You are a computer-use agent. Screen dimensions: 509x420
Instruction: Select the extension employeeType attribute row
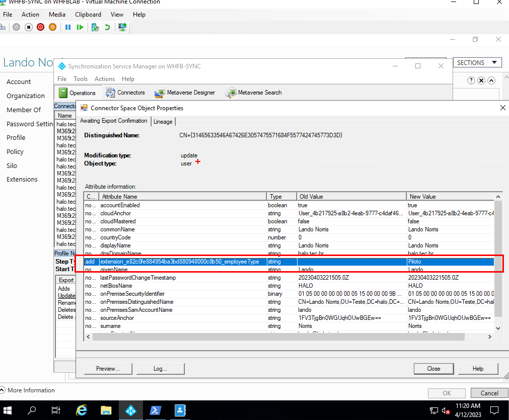click(289, 262)
